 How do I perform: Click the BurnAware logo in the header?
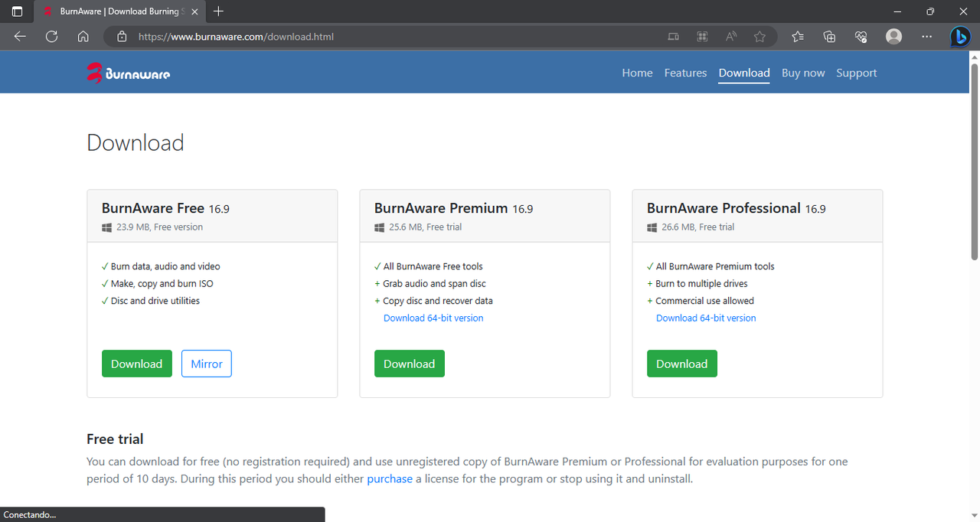pyautogui.click(x=128, y=73)
